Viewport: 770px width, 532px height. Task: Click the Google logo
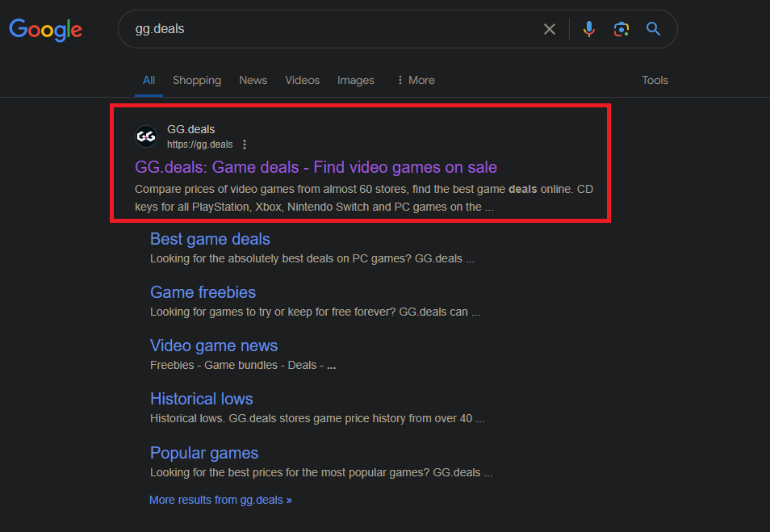pos(45,30)
